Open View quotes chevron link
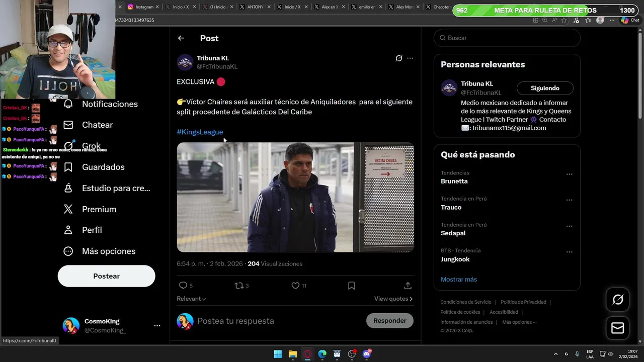 pos(393,299)
